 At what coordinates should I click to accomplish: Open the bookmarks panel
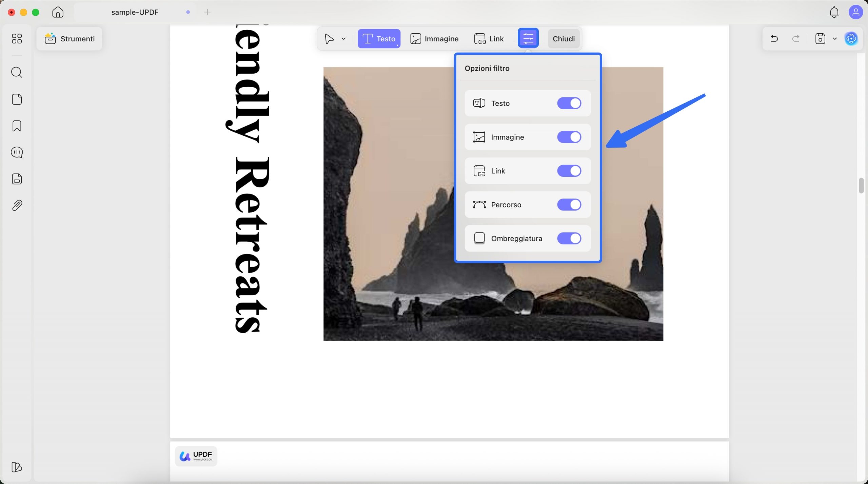tap(16, 126)
